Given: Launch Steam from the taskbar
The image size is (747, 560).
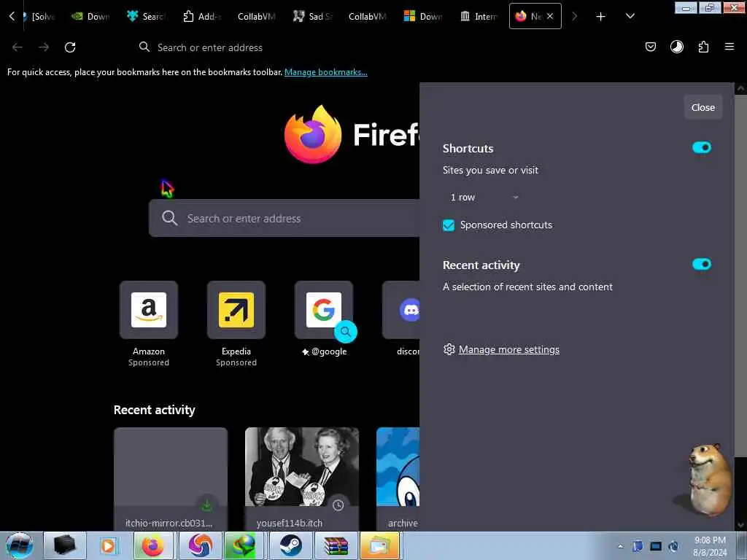Looking at the screenshot, I should coord(290,545).
